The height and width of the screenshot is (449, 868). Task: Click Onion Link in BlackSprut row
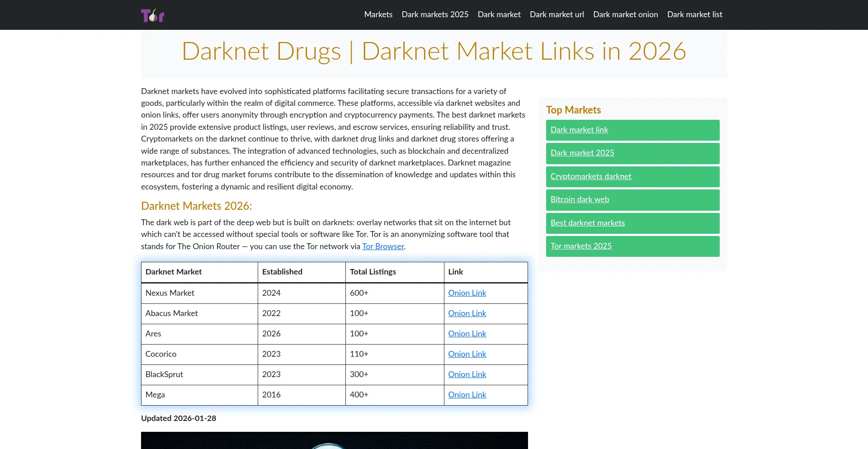point(467,374)
